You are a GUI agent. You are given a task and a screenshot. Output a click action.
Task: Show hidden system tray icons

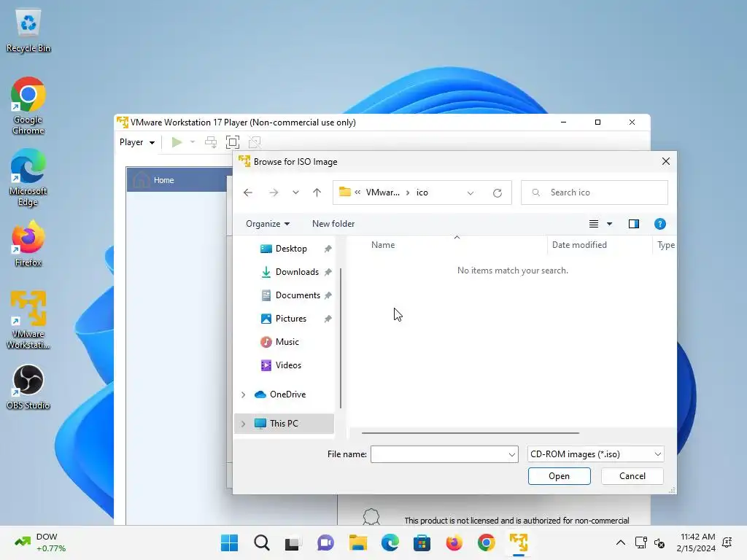coord(621,542)
